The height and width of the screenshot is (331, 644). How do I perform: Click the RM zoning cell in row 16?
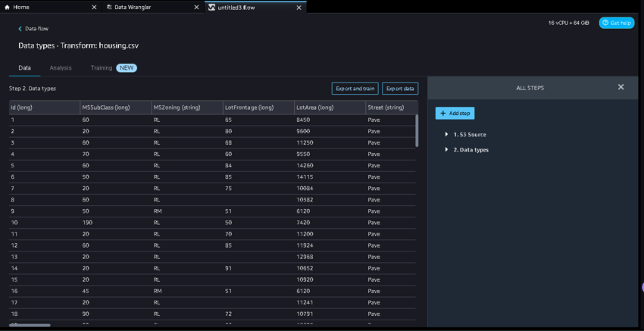click(x=157, y=291)
